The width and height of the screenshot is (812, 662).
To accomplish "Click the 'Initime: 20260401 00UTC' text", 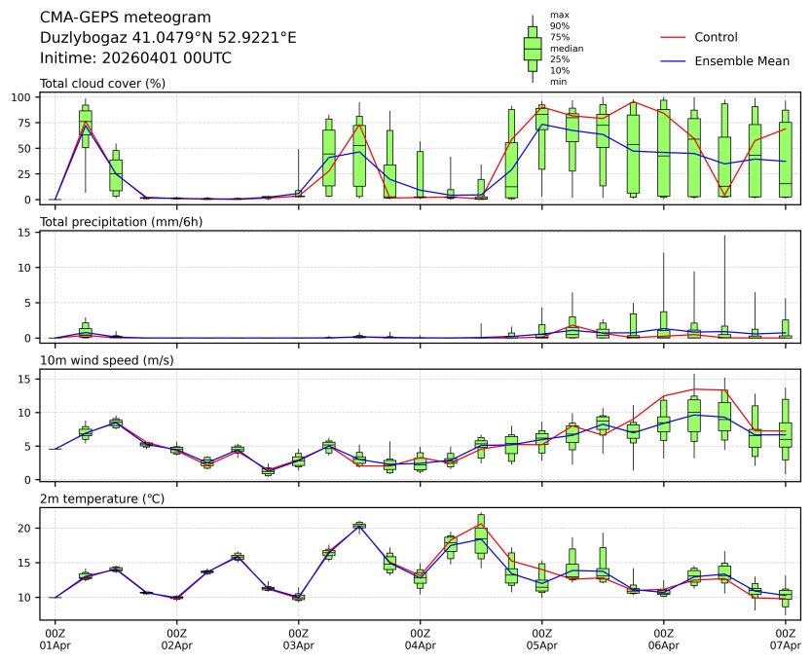I will click(135, 57).
